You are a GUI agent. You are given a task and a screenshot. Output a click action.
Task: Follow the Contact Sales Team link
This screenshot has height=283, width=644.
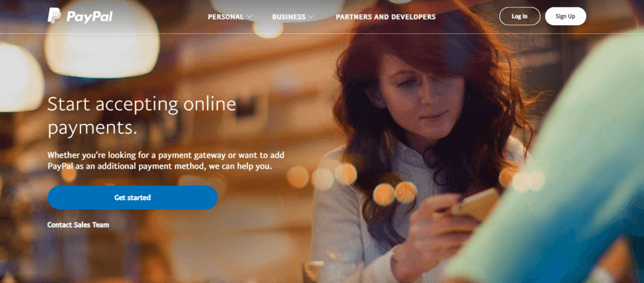pyautogui.click(x=78, y=225)
